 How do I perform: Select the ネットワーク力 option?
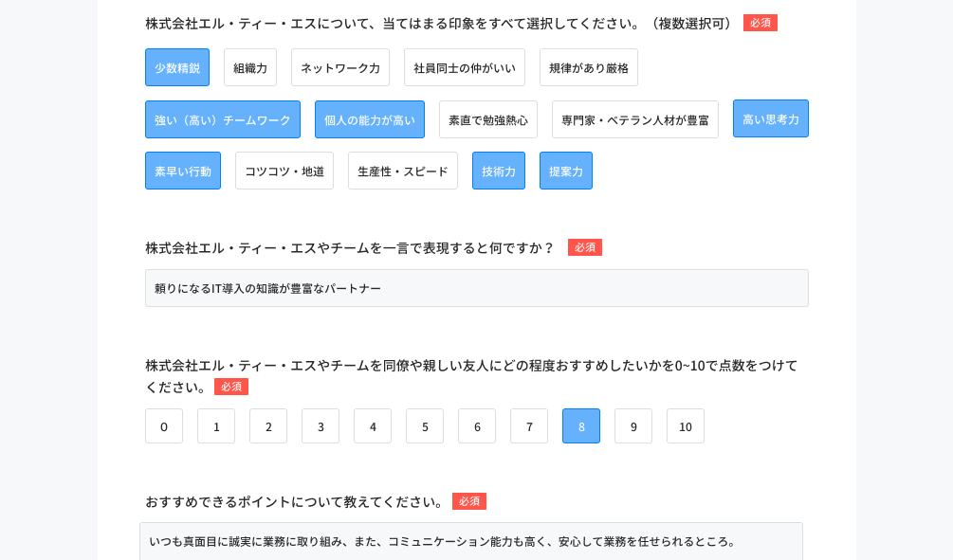coord(340,67)
